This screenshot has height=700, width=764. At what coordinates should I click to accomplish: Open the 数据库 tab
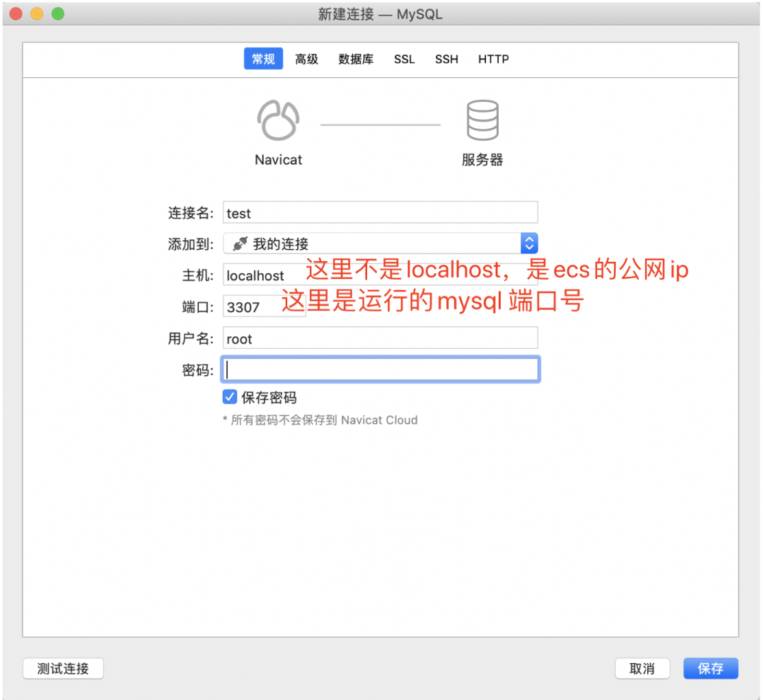(x=356, y=59)
